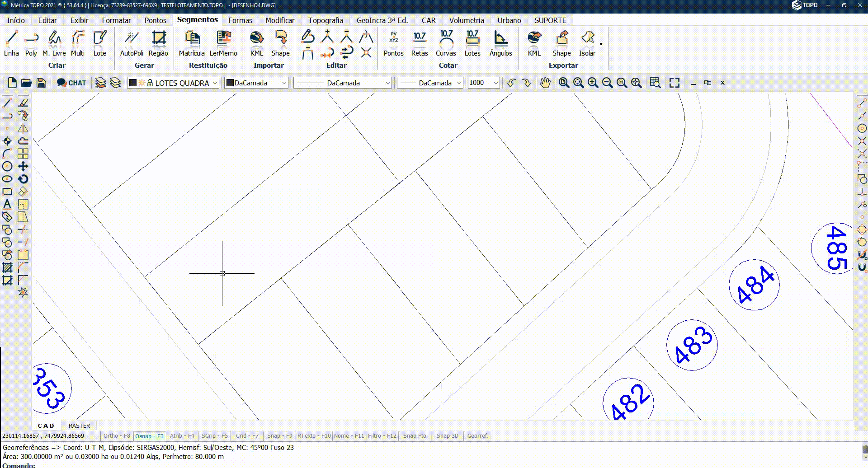Activate the Isolar export tool
The height and width of the screenshot is (468, 868).
(x=587, y=43)
